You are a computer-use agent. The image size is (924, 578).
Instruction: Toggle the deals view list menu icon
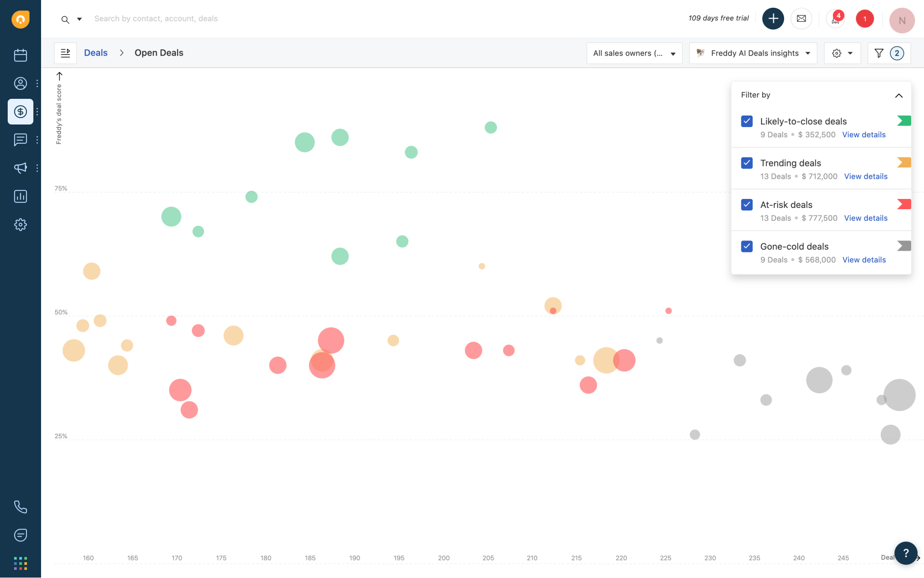click(x=65, y=53)
